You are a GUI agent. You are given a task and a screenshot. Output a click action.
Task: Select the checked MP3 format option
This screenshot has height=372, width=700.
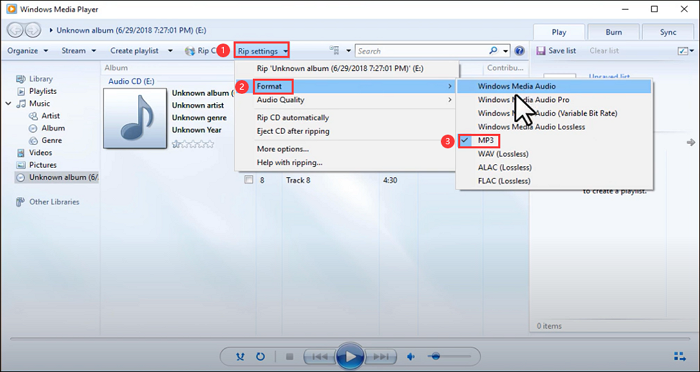click(x=486, y=141)
